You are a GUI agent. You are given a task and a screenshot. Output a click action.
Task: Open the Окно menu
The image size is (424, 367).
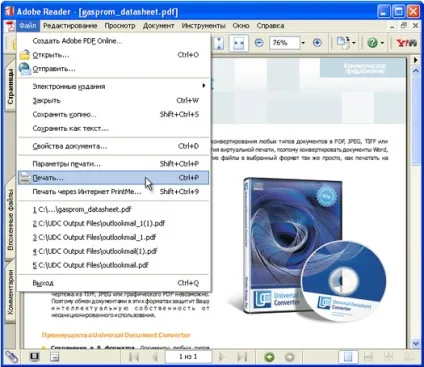pyautogui.click(x=241, y=26)
